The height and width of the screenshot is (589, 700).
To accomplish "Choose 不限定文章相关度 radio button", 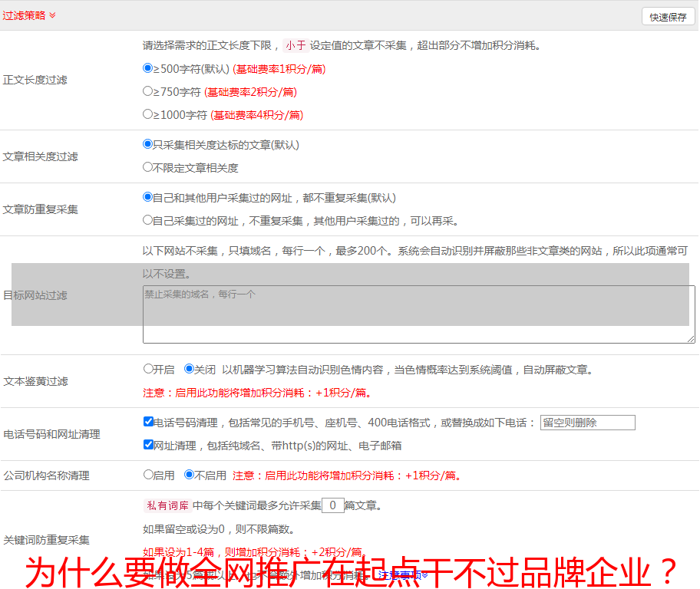I will click(x=148, y=167).
